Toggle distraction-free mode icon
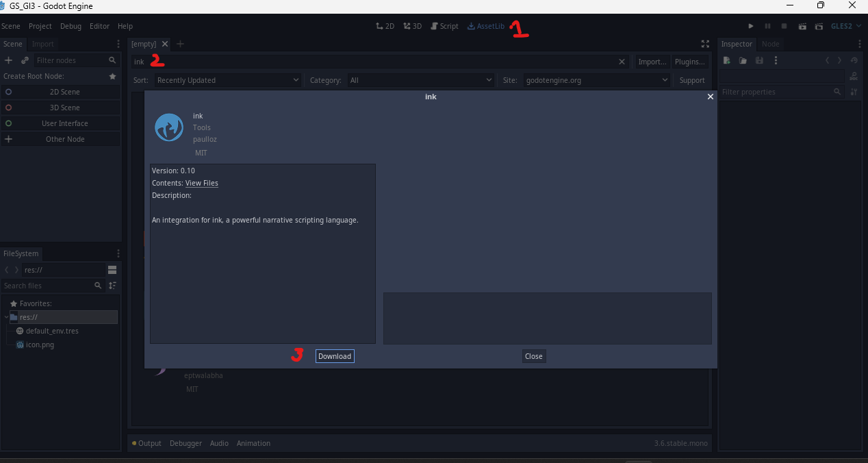 click(x=705, y=44)
